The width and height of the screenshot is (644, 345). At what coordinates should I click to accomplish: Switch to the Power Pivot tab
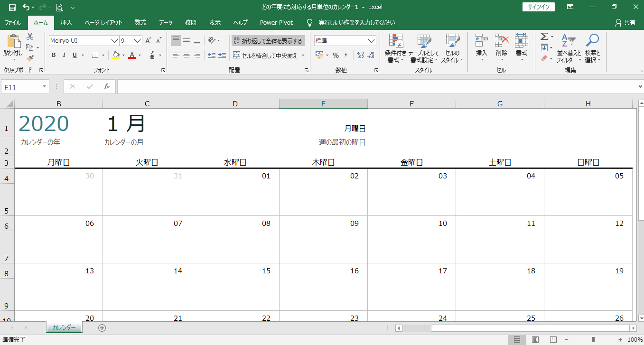[276, 22]
